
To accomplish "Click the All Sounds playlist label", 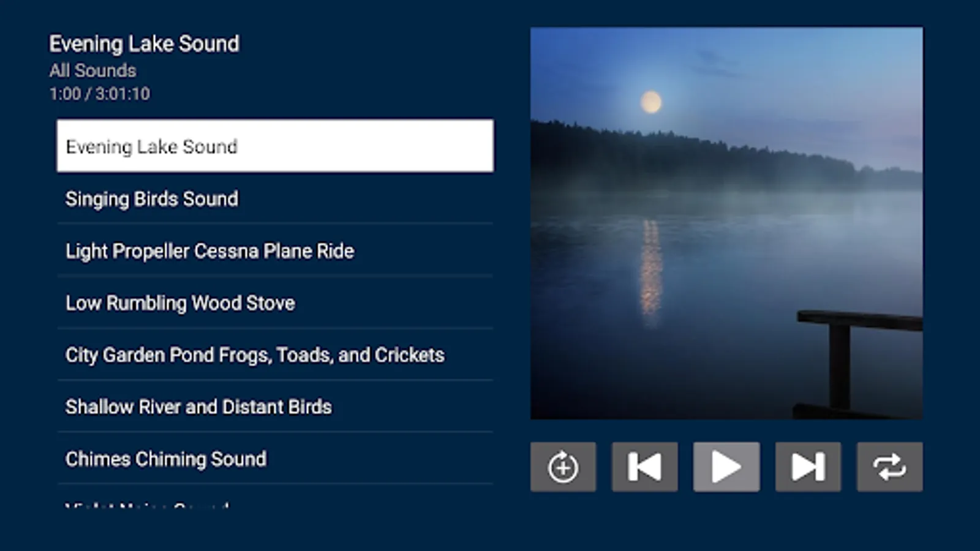I will [92, 70].
